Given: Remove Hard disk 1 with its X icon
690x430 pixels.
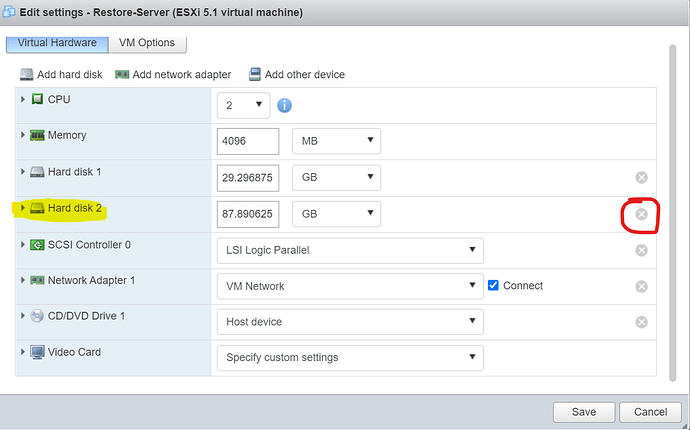Looking at the screenshot, I should tap(642, 178).
